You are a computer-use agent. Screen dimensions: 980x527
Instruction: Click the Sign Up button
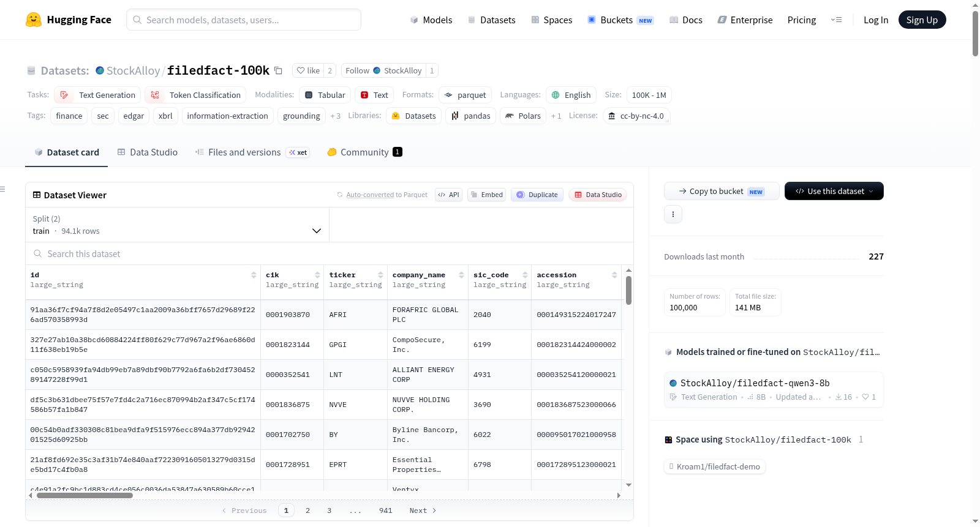[922, 20]
